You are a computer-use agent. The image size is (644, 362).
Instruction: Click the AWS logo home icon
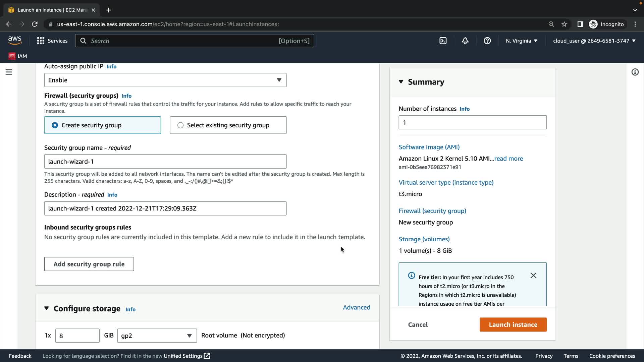[15, 40]
